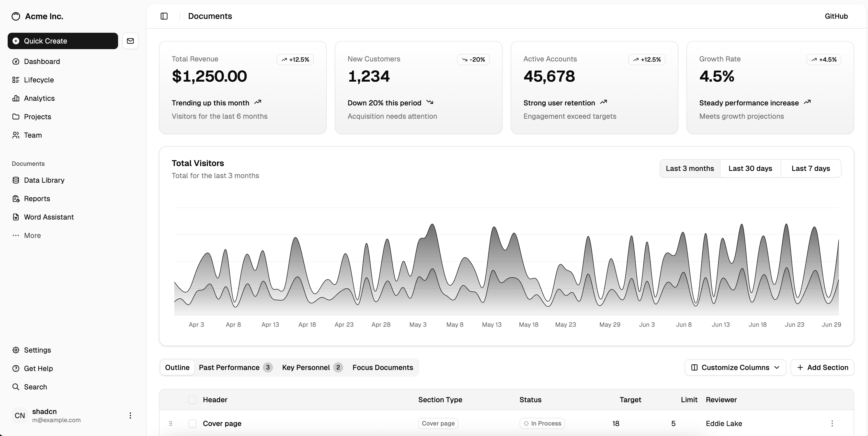Click the Quick Create button
The image size is (868, 436).
tap(62, 41)
